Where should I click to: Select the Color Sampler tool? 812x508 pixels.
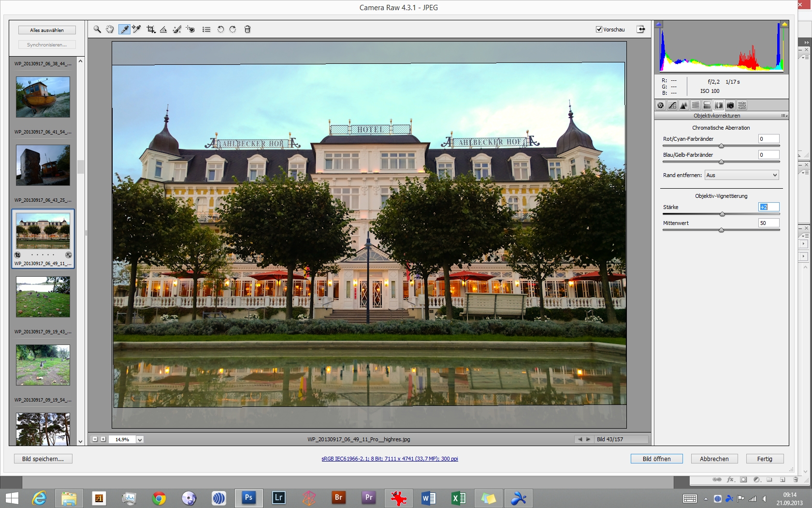(x=137, y=30)
